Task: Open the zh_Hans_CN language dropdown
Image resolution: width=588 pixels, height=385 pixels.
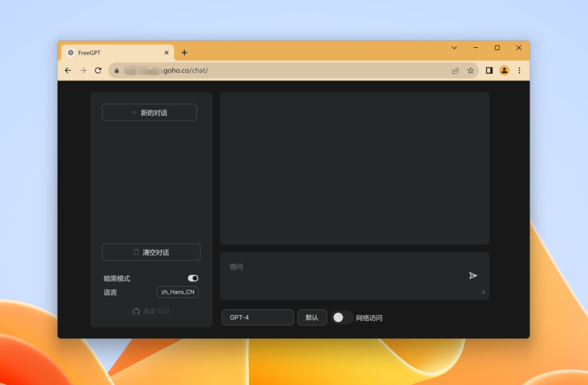Action: coord(178,292)
